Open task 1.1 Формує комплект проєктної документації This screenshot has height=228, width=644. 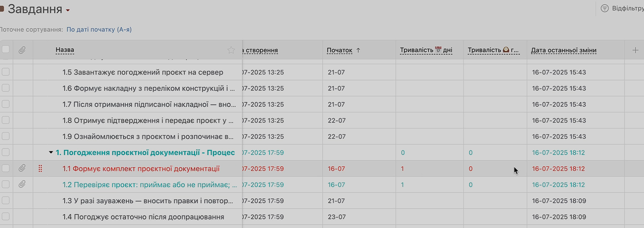click(146, 169)
